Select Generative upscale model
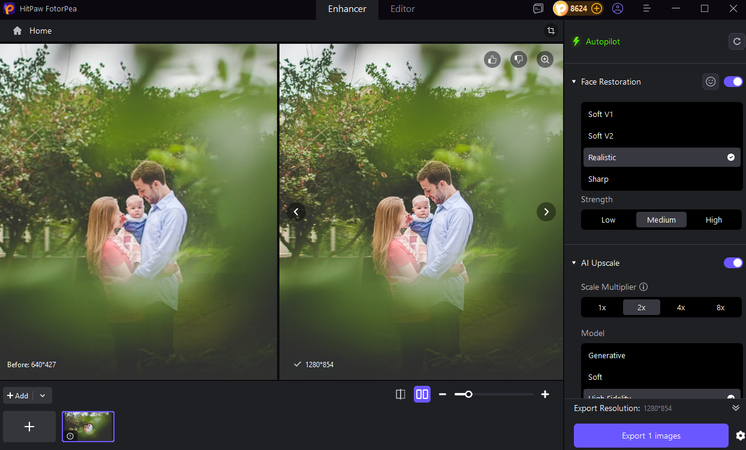This screenshot has height=450, width=746. coord(662,356)
